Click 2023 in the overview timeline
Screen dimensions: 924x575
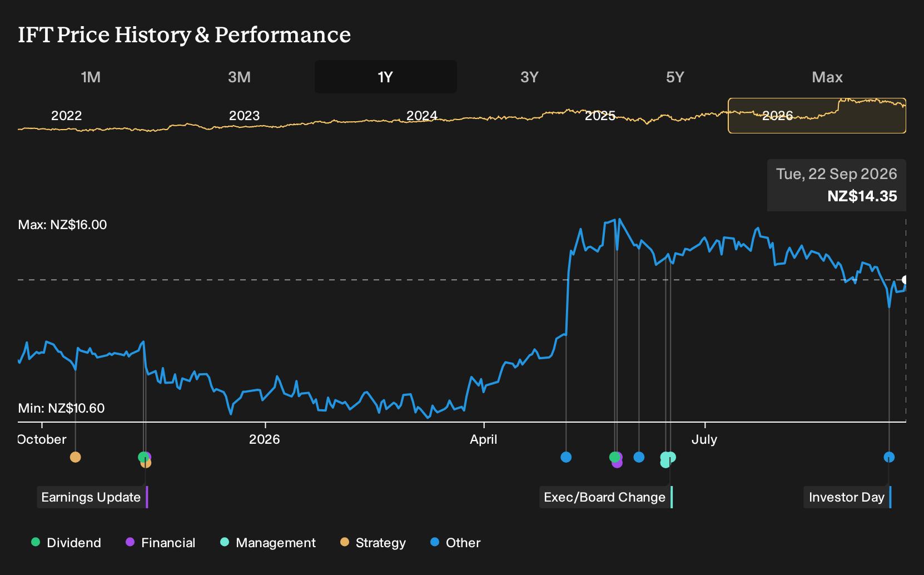click(245, 116)
